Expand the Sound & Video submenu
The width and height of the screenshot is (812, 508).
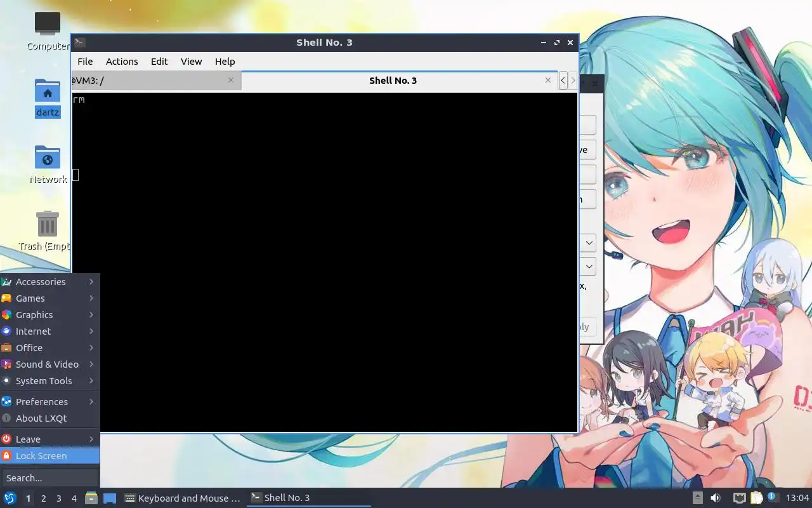pos(49,364)
